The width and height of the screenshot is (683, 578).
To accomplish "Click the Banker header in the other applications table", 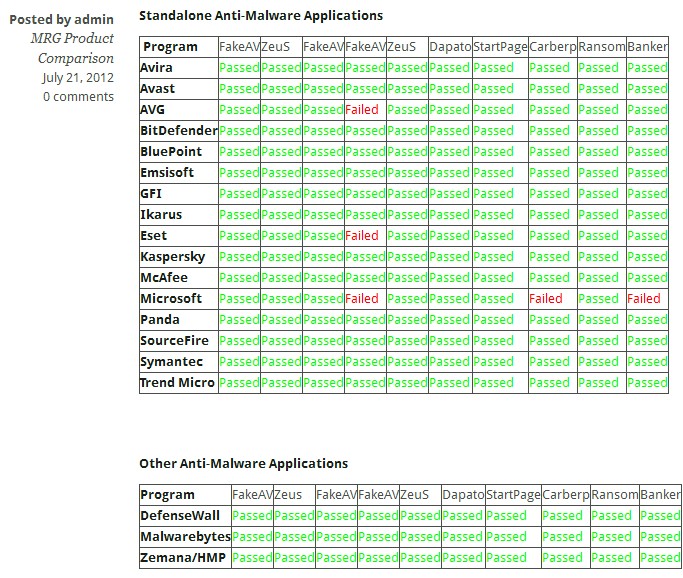I will click(x=660, y=494).
